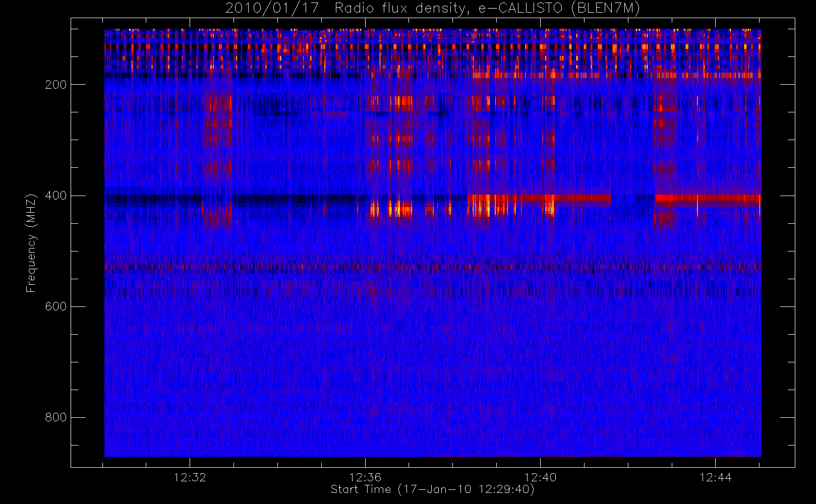816x504 pixels.
Task: Click the 12:44 time tick label
Action: point(715,477)
